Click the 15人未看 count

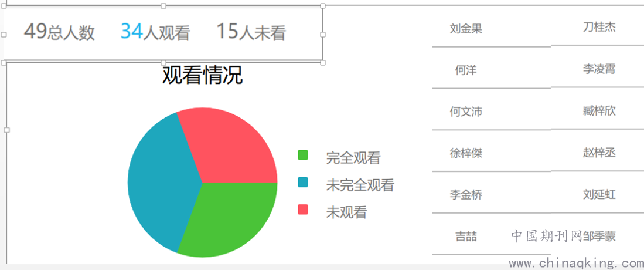pyautogui.click(x=251, y=31)
